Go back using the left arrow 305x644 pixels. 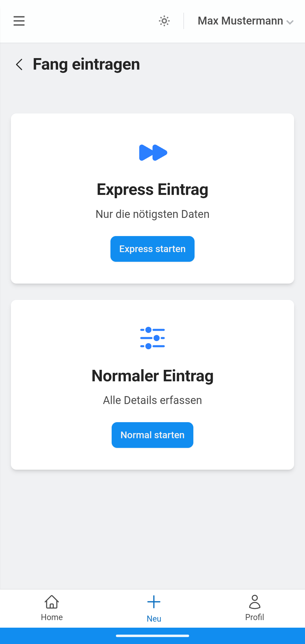coord(19,64)
